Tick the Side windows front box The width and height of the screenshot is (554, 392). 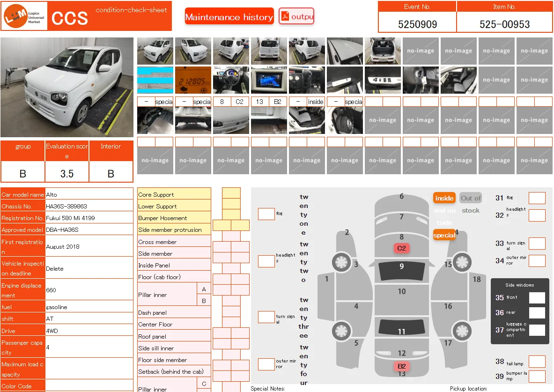(x=537, y=298)
